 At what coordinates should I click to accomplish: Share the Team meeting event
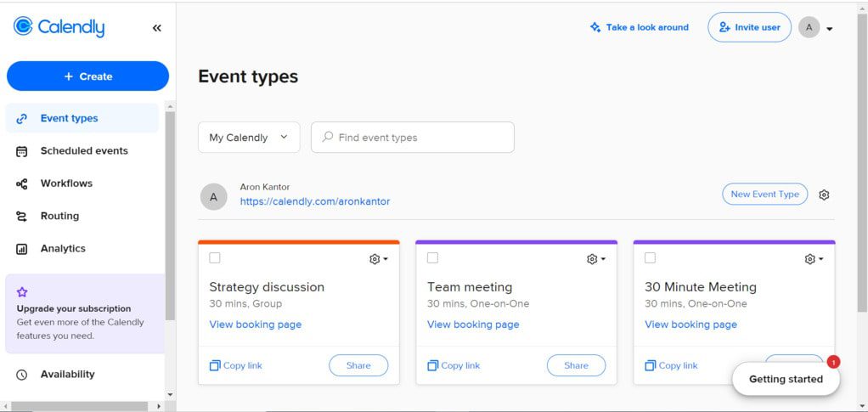[x=577, y=365]
